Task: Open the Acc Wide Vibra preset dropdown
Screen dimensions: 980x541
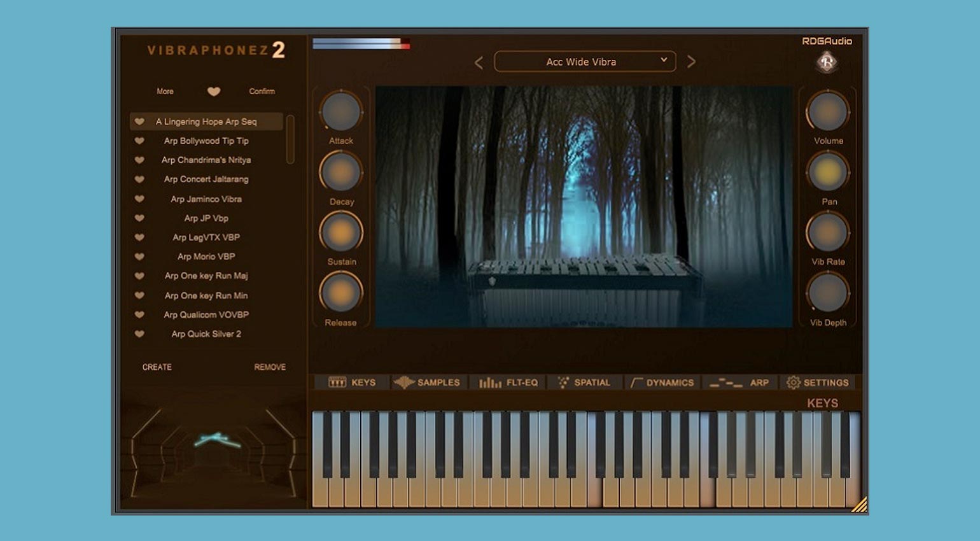Action: click(x=585, y=62)
